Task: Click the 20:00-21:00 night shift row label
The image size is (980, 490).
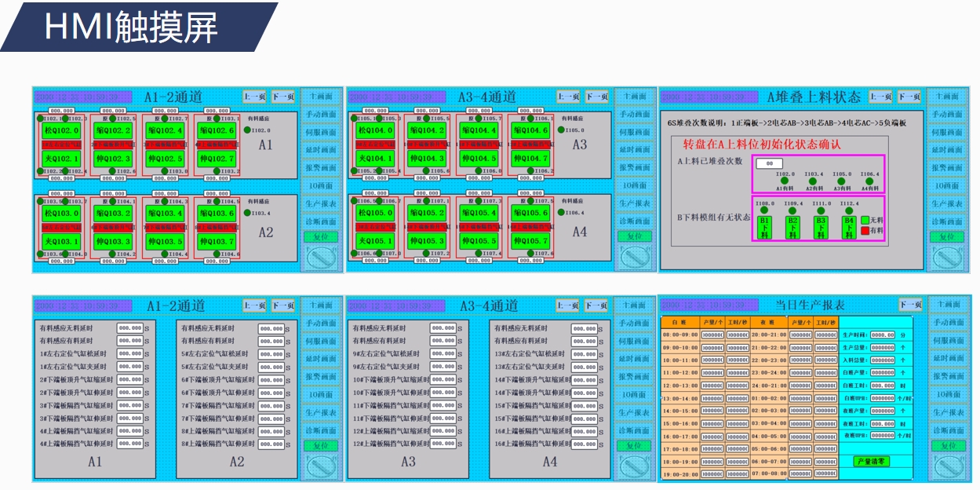Action: click(x=769, y=335)
